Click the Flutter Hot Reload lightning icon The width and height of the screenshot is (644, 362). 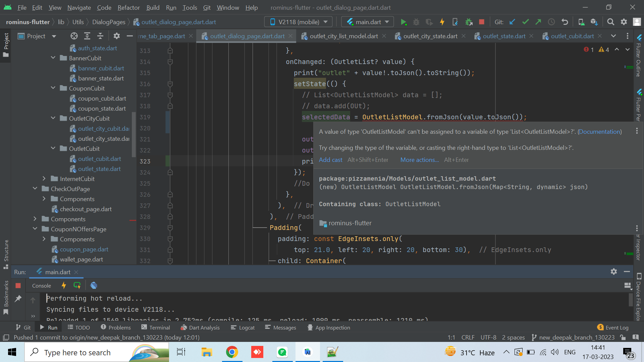(x=442, y=22)
